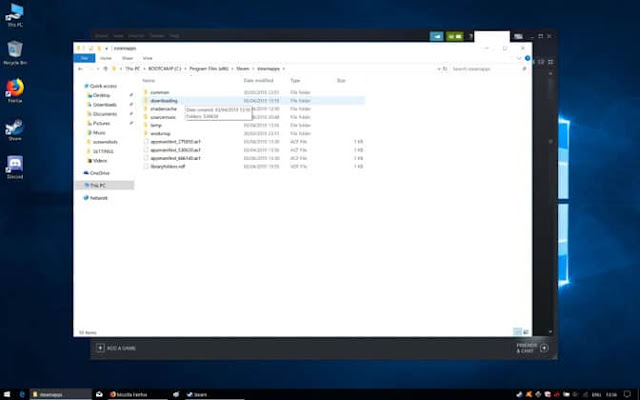Open the notification Action Center
640x400 pixels.
click(628, 394)
